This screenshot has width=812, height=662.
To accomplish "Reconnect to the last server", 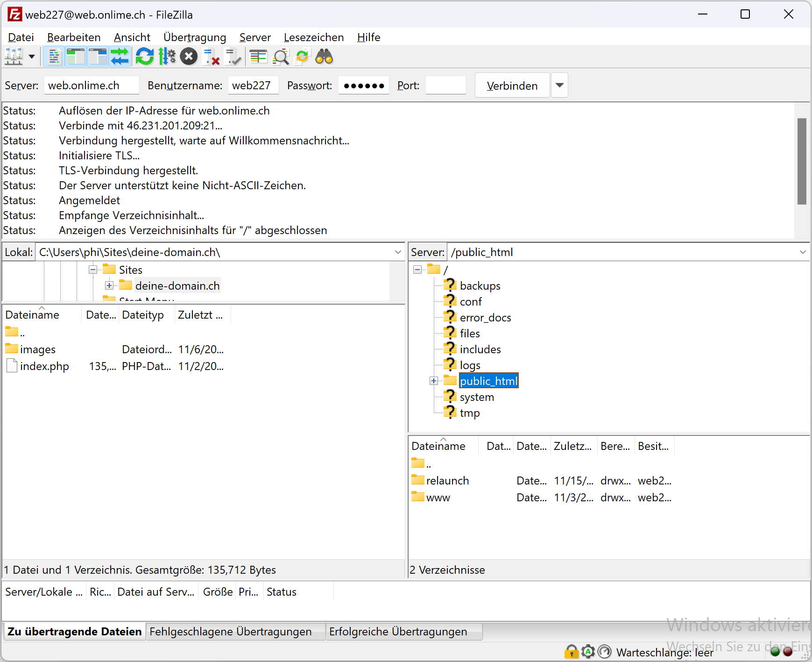I will pos(233,57).
